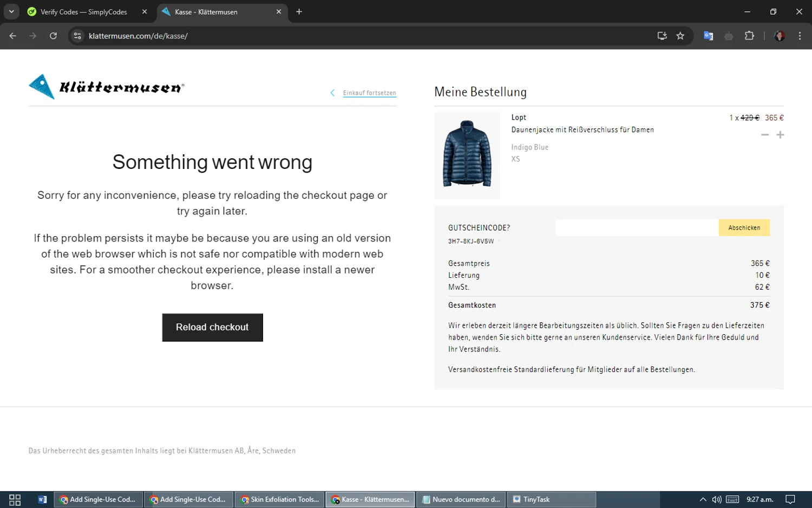812x508 pixels.
Task: Open the volume speaker icon
Action: (717, 499)
